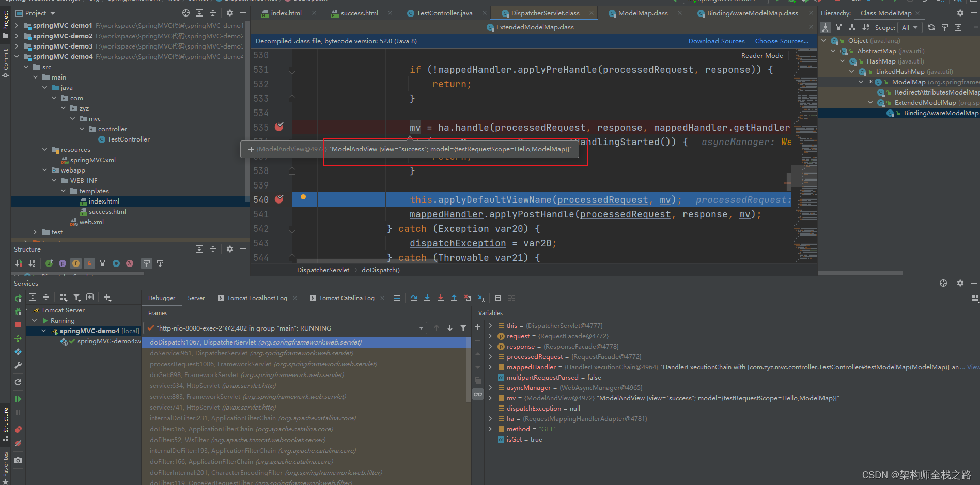Toggle breakpoint on line 535
Image resolution: width=980 pixels, height=485 pixels.
coord(279,127)
